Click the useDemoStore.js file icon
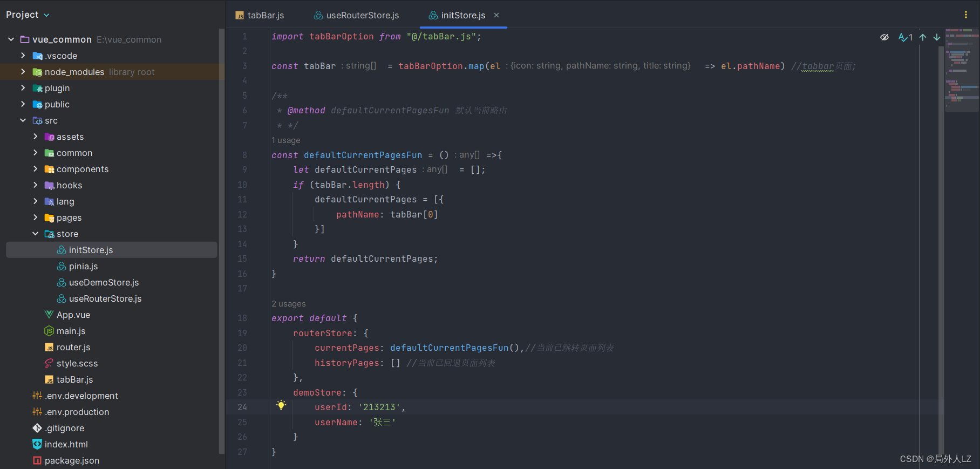The width and height of the screenshot is (980, 469). tap(62, 282)
